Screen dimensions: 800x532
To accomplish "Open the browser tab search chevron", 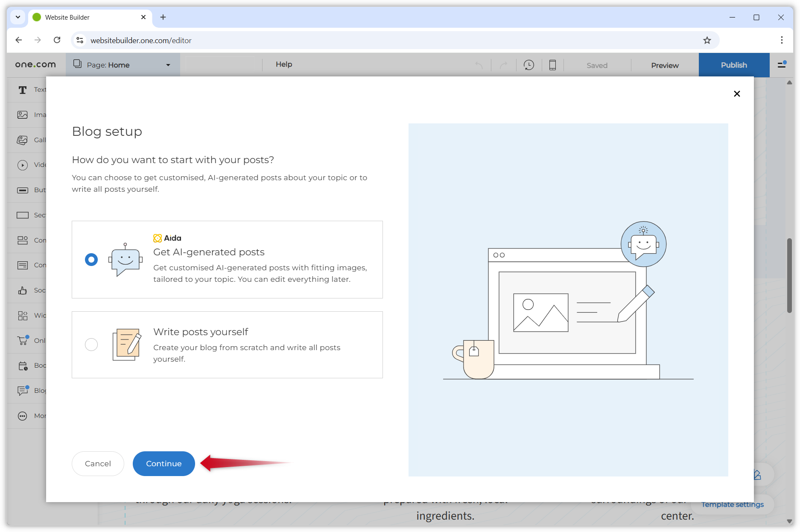I will 18,17.
